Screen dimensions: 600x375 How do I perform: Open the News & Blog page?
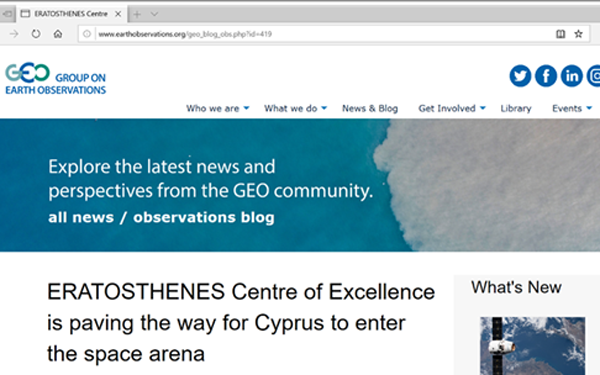[370, 109]
